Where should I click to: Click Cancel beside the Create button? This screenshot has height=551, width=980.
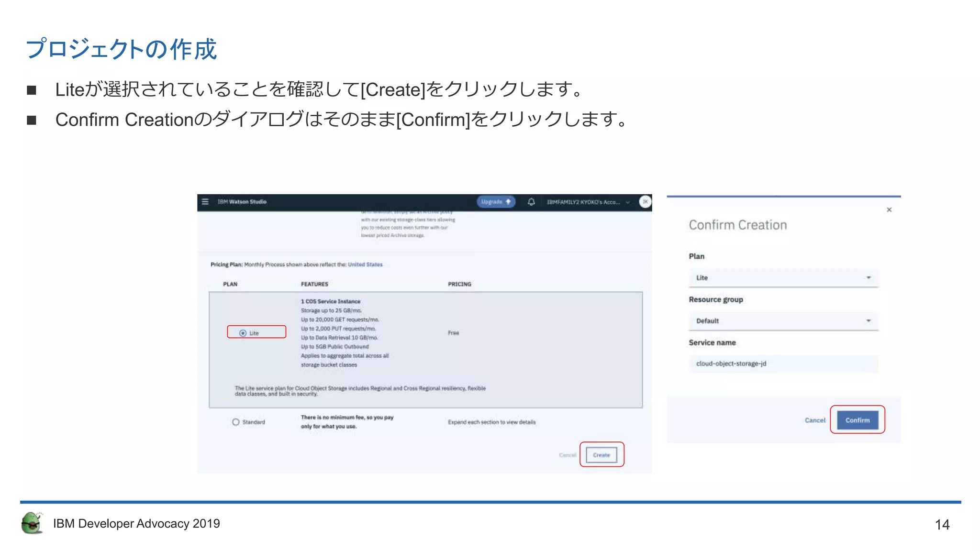click(568, 455)
